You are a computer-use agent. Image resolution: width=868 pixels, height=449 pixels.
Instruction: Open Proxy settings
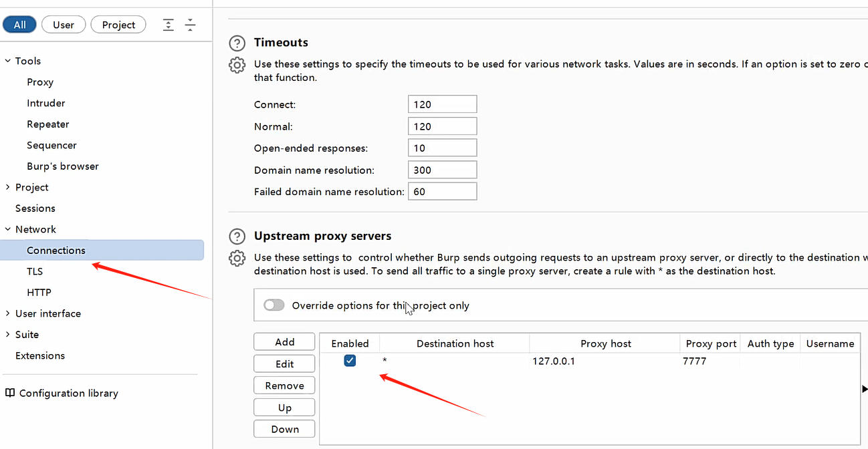pos(40,82)
